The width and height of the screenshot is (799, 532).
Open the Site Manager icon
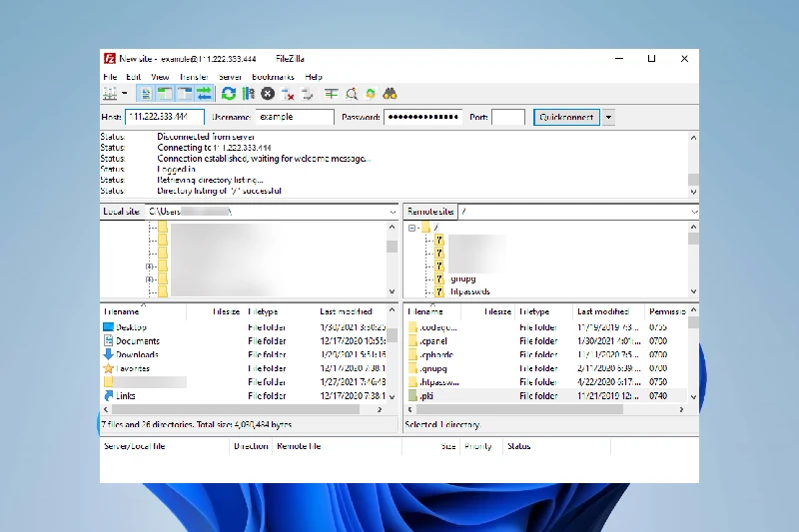(110, 94)
